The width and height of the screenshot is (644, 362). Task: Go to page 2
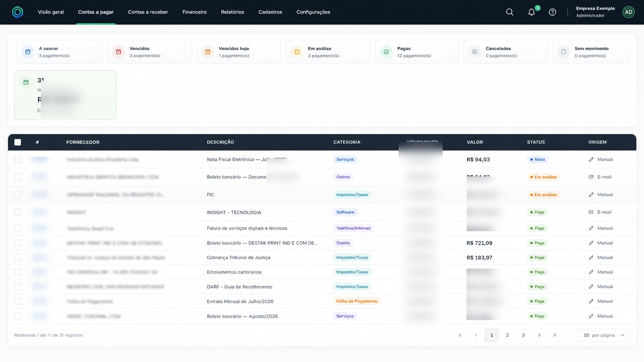[x=507, y=335]
